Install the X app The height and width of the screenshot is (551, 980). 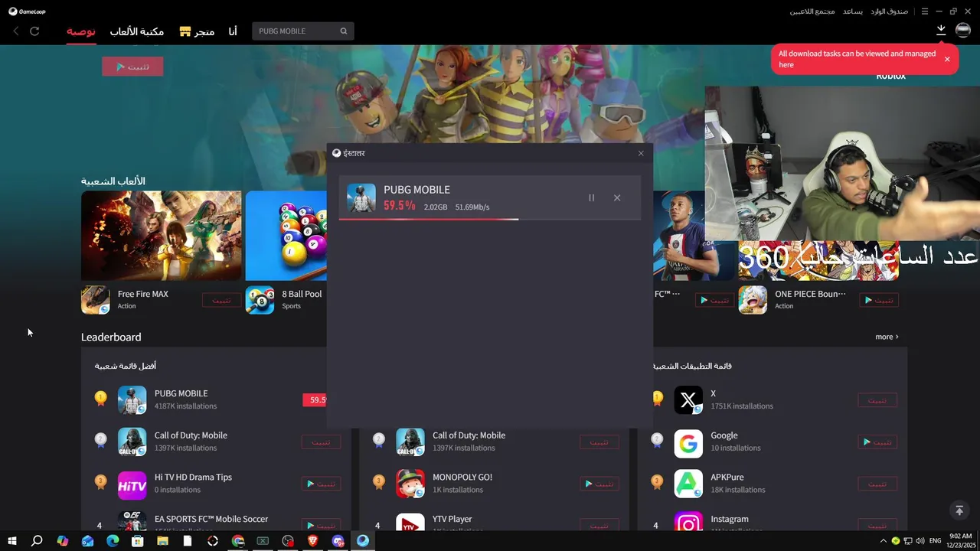[x=877, y=400]
